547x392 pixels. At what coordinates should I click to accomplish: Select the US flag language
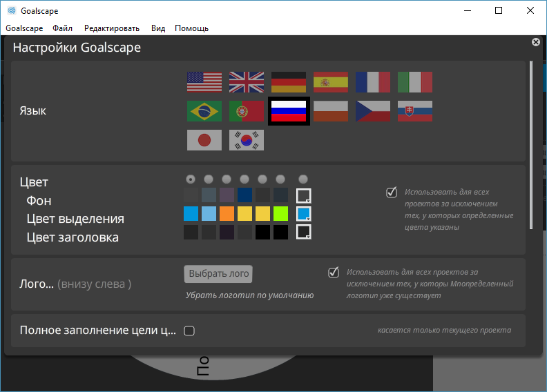coord(204,82)
